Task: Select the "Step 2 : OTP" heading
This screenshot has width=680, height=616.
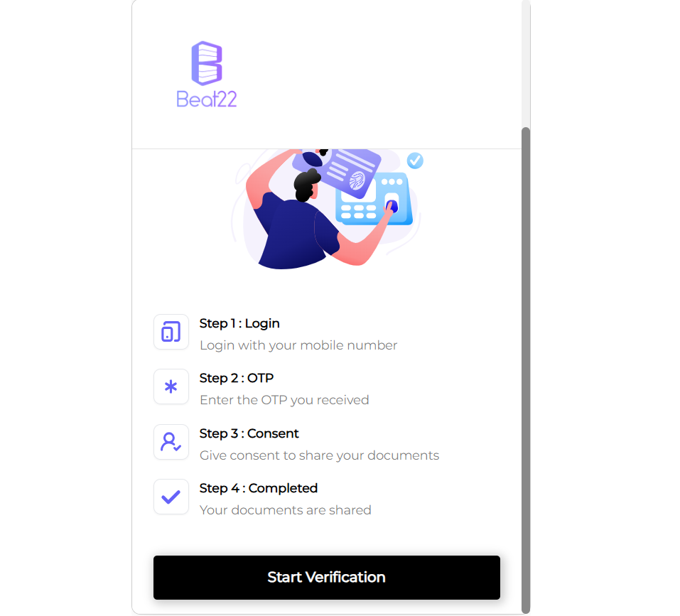Action: tap(237, 378)
